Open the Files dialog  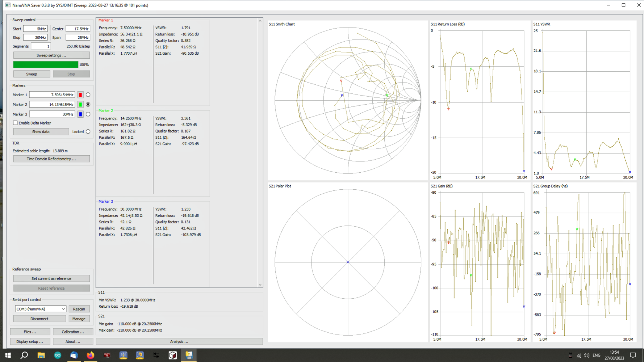30,332
